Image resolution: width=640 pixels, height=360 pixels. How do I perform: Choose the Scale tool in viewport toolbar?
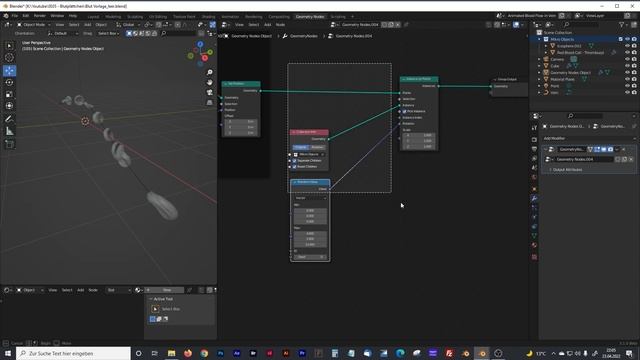tap(9, 94)
